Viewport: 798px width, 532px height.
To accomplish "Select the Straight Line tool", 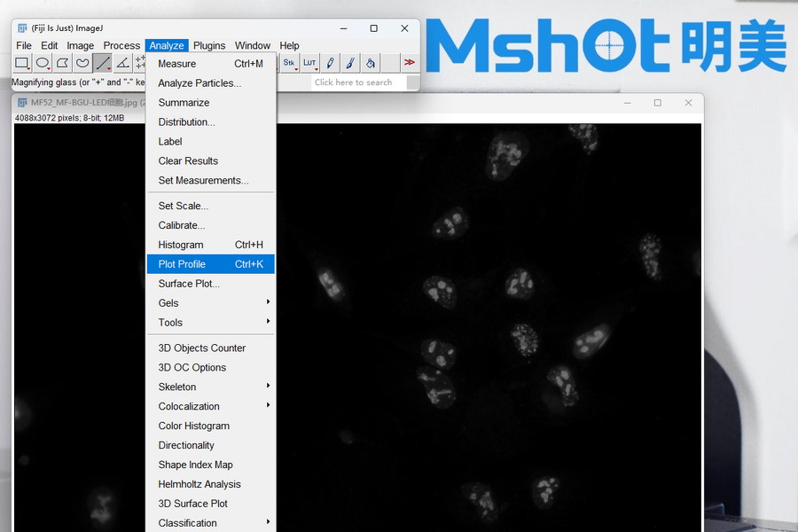I will [103, 63].
